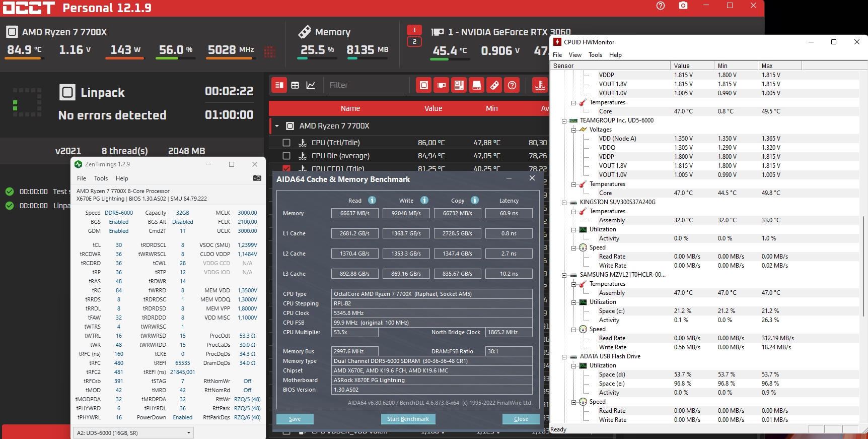Switch OCCT sensors to list view
Image resolution: width=868 pixels, height=439 pixels.
279,85
